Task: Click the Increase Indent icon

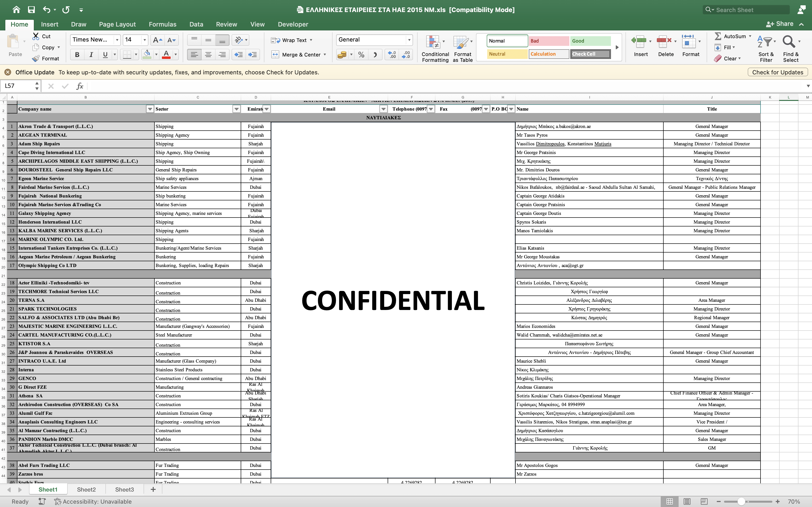Action: click(x=252, y=55)
